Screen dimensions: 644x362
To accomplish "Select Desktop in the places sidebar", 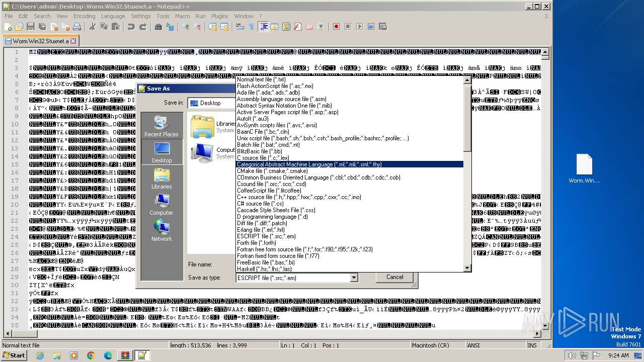I will 162,152.
